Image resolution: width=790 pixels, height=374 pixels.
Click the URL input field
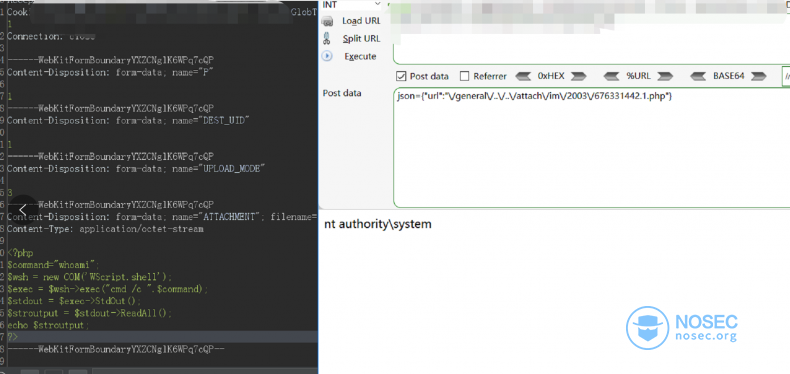pos(591,32)
